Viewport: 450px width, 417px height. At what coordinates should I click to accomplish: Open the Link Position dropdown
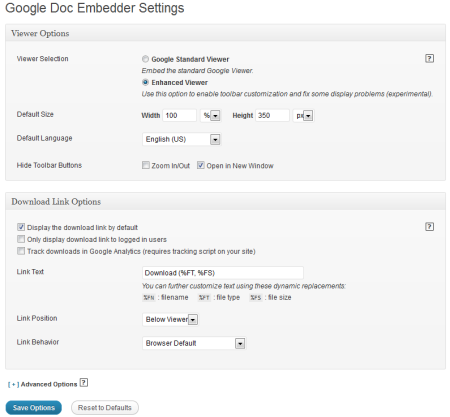pos(170,319)
